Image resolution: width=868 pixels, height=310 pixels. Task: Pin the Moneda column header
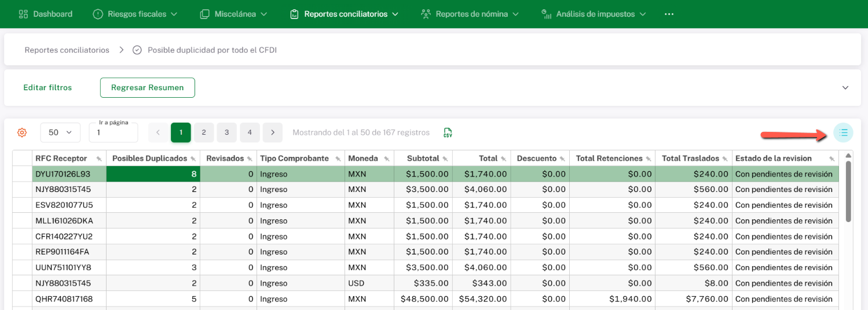386,158
